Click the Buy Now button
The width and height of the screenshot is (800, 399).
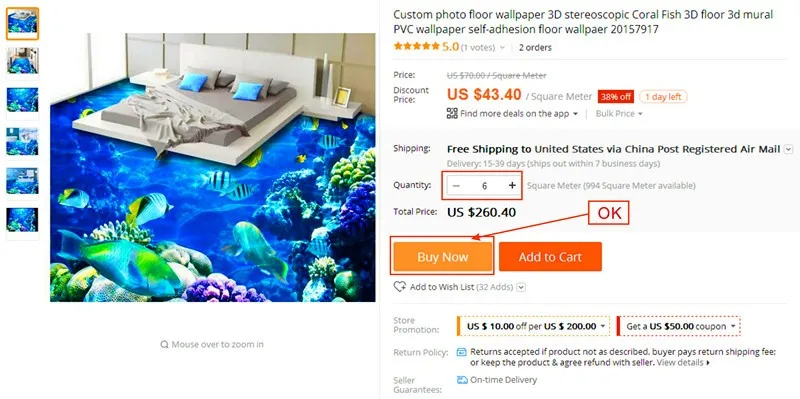pos(442,257)
